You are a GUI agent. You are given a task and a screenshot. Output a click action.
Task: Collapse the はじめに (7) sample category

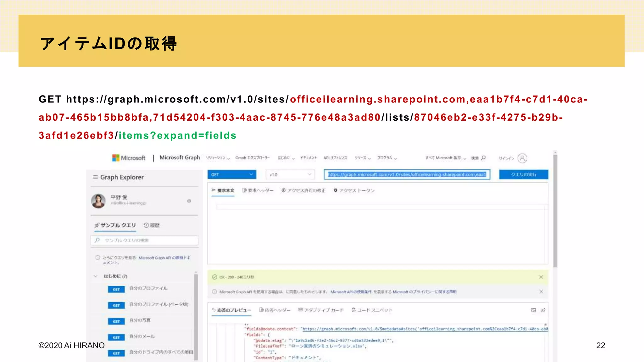pos(95,276)
